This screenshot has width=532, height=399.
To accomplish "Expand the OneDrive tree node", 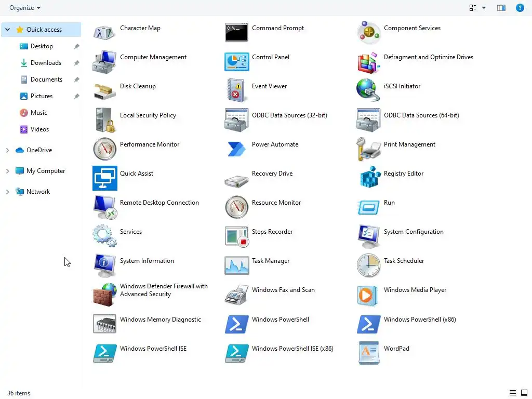I will pyautogui.click(x=7, y=150).
